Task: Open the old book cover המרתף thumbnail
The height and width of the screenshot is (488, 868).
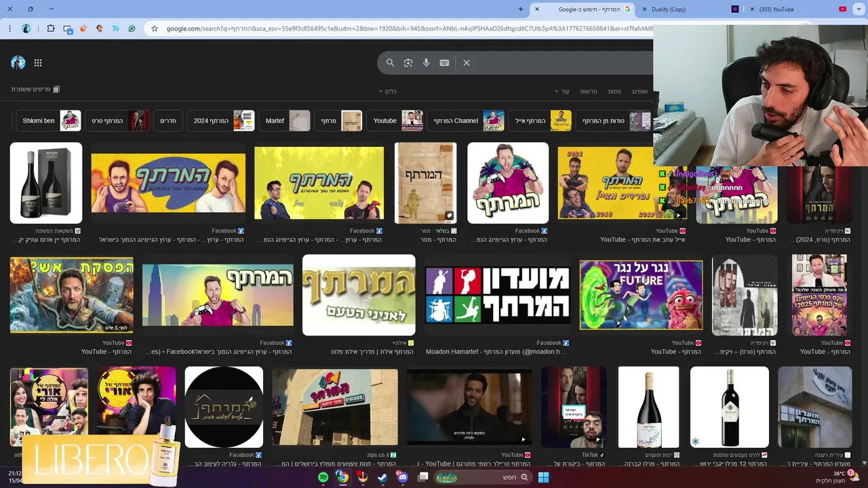Action: point(425,183)
